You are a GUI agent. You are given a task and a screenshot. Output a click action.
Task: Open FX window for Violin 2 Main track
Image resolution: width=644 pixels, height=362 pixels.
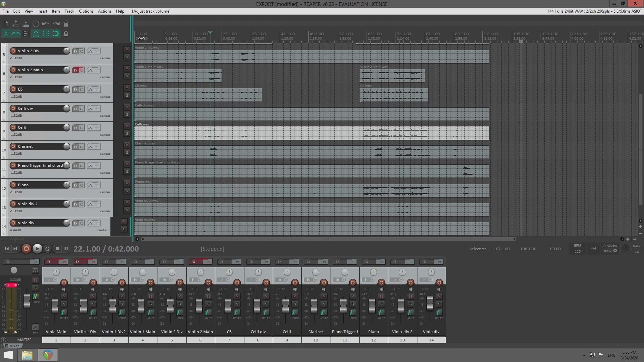pos(76,70)
